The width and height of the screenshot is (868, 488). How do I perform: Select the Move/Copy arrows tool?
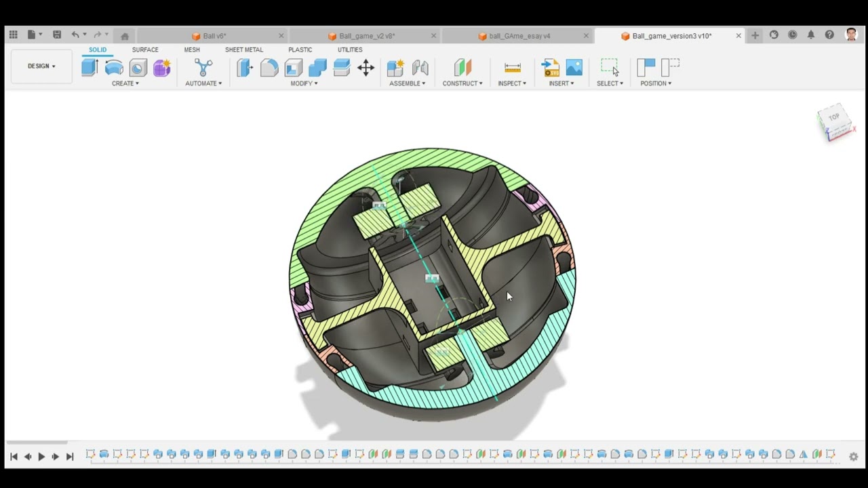pos(366,67)
